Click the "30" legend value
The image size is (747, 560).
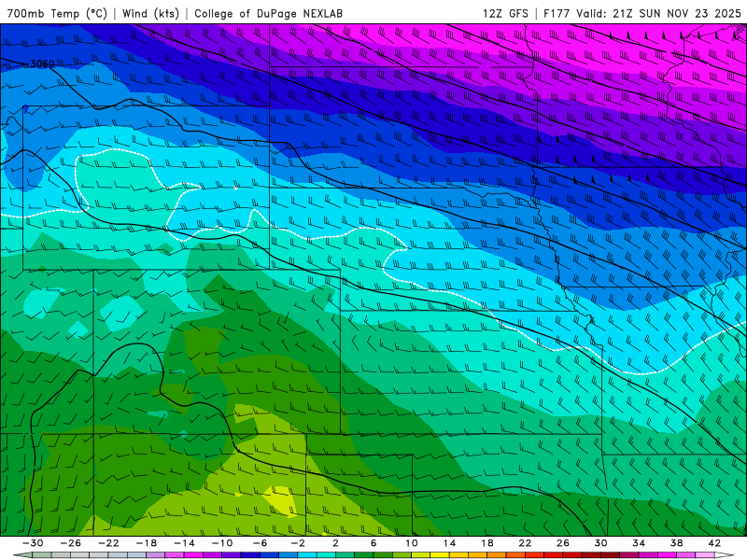600,543
